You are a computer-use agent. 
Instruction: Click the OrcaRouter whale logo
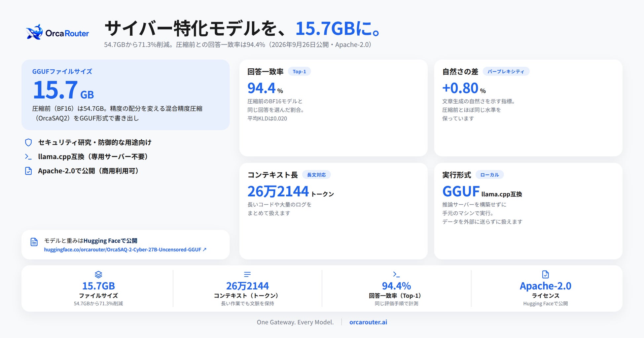pos(34,32)
